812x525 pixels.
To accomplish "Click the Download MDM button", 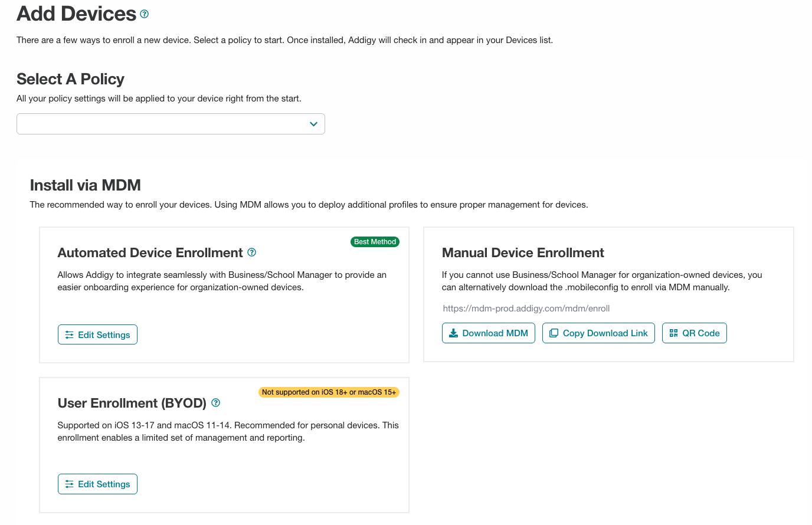I will tap(489, 333).
